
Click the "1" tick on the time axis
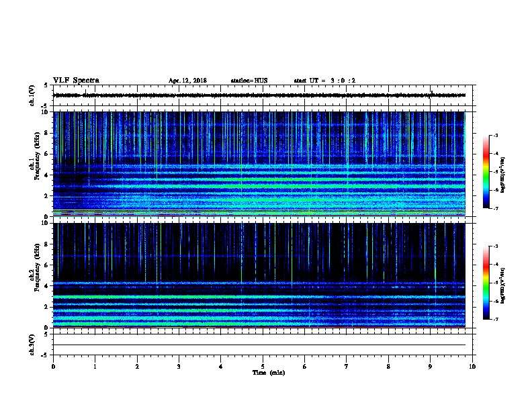(x=95, y=367)
